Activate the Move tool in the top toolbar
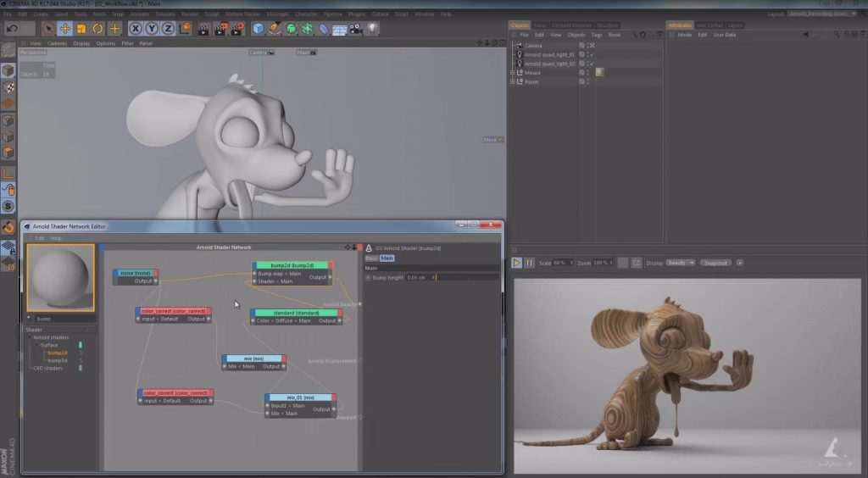868x478 pixels. point(64,28)
